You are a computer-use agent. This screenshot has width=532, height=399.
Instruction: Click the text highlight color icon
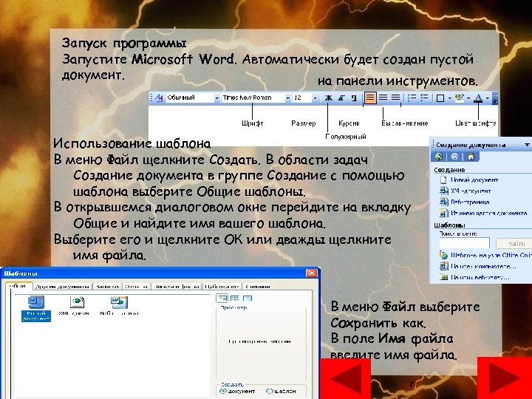[459, 98]
